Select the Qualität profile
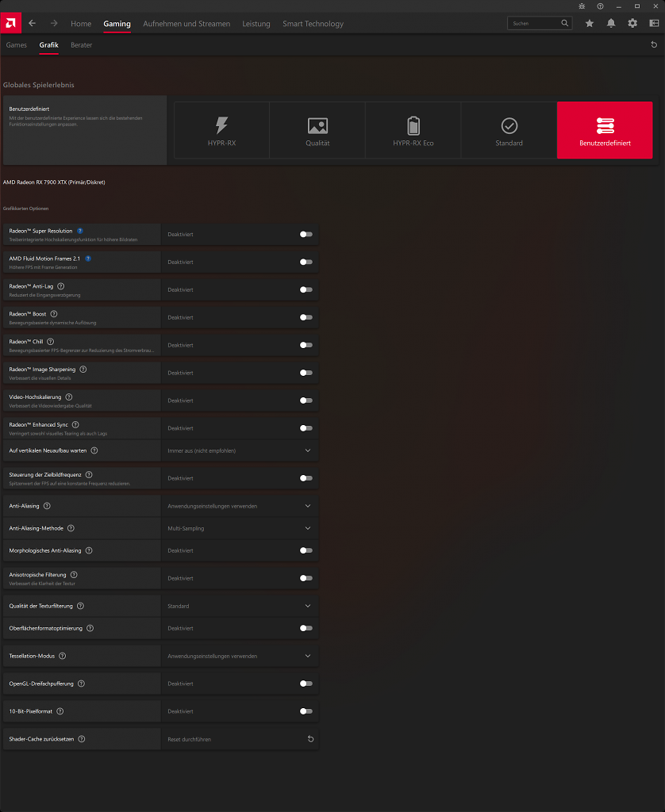Screen dimensions: 665x812 (317, 130)
